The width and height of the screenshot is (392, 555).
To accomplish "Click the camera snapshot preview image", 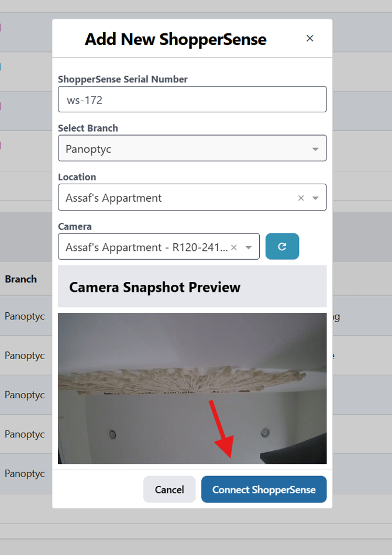I will (192, 388).
